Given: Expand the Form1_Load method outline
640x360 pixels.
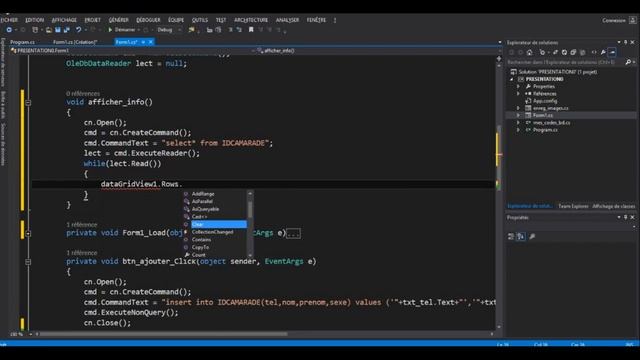Looking at the screenshot, I should tap(28, 233).
